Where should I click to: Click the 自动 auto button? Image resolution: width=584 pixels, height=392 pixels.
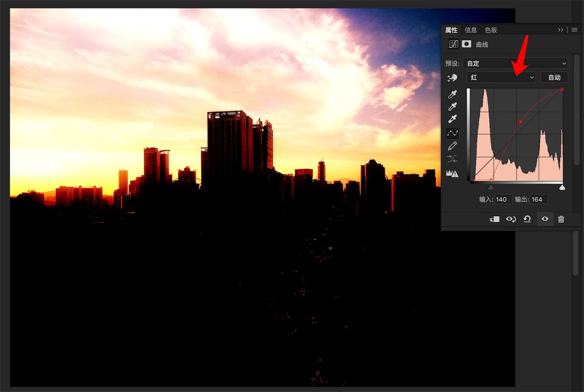point(554,77)
